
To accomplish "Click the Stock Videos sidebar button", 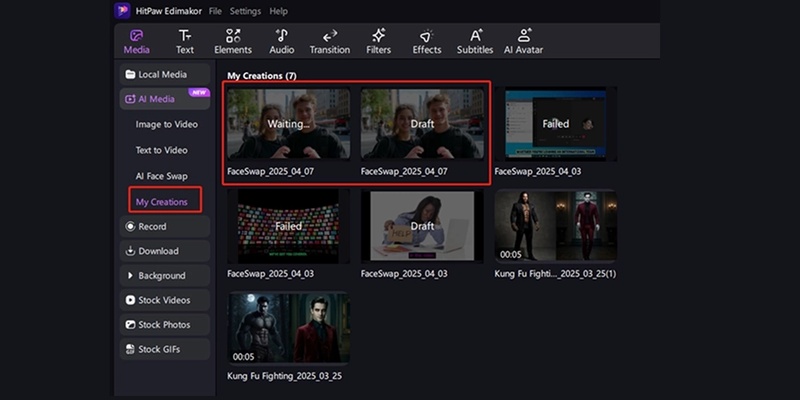I will [x=162, y=300].
